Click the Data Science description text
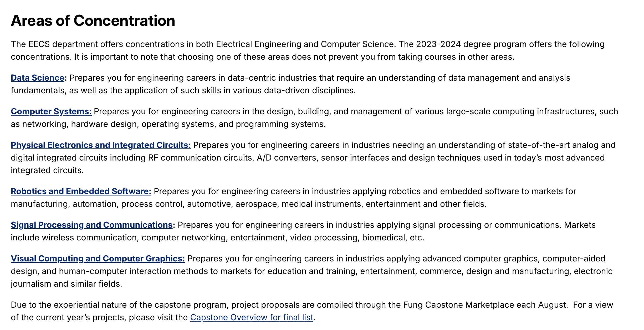Viewport: 644px width, 330px height. 315,78
